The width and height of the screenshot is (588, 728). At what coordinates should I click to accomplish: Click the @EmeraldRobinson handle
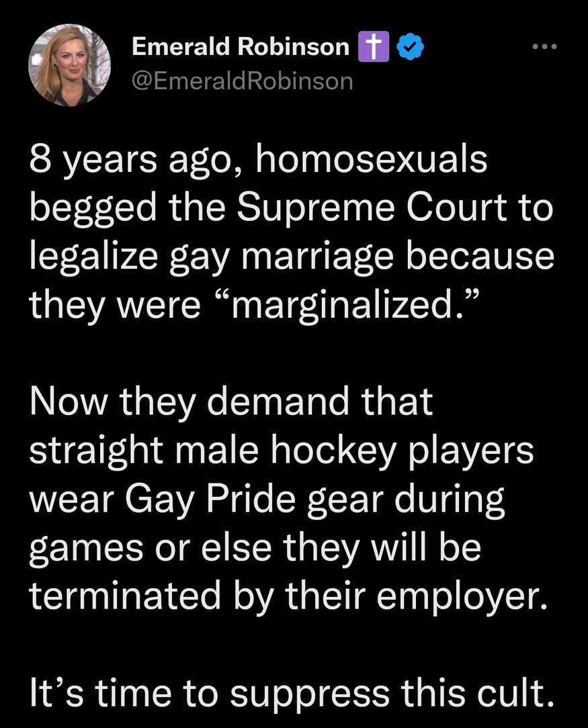[242, 81]
